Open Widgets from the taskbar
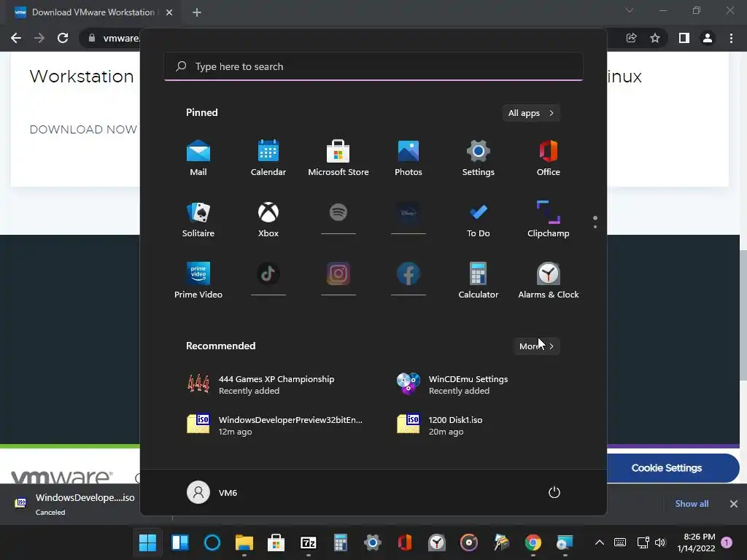Image resolution: width=747 pixels, height=560 pixels. pyautogui.click(x=180, y=542)
